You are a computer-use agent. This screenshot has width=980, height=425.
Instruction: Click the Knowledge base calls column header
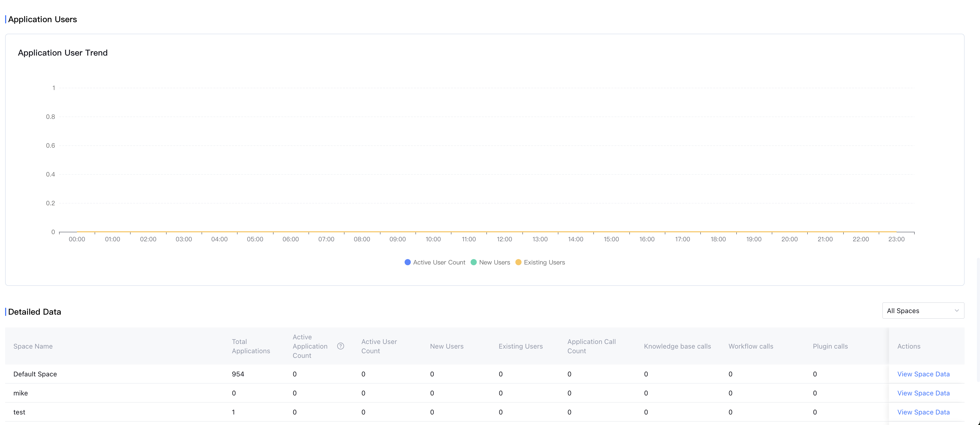pos(677,346)
